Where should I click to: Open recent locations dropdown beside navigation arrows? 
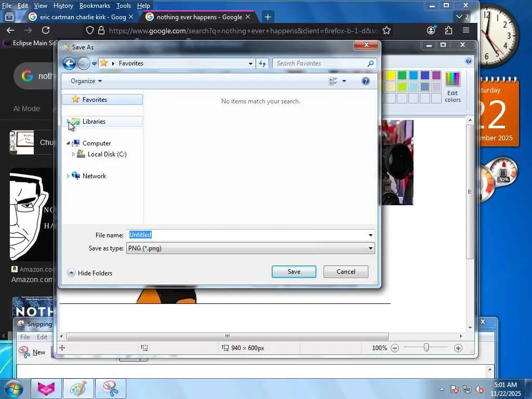(x=94, y=63)
